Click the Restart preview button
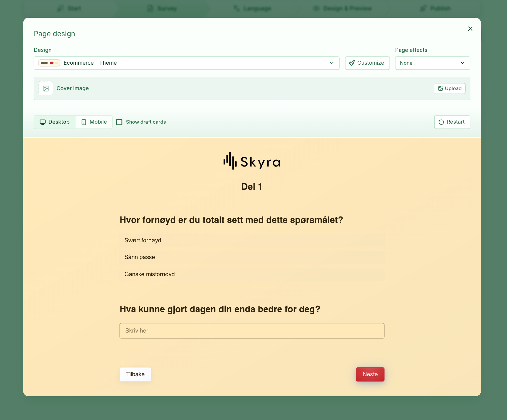The width and height of the screenshot is (507, 420). [452, 122]
